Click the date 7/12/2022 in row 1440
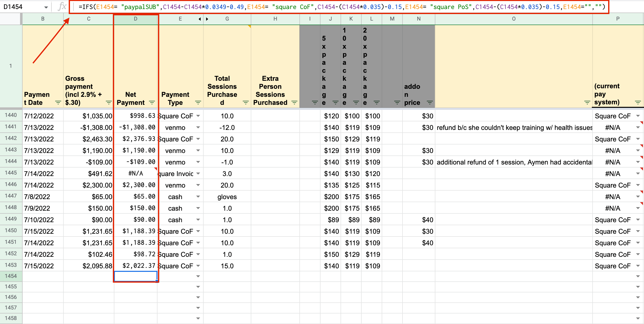Image resolution: width=644 pixels, height=324 pixels. pos(43,116)
